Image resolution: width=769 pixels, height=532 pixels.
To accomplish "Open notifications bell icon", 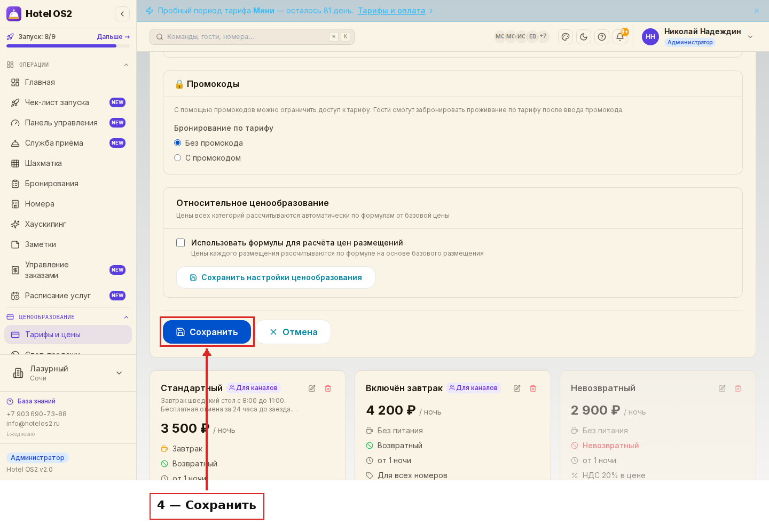I will 620,37.
